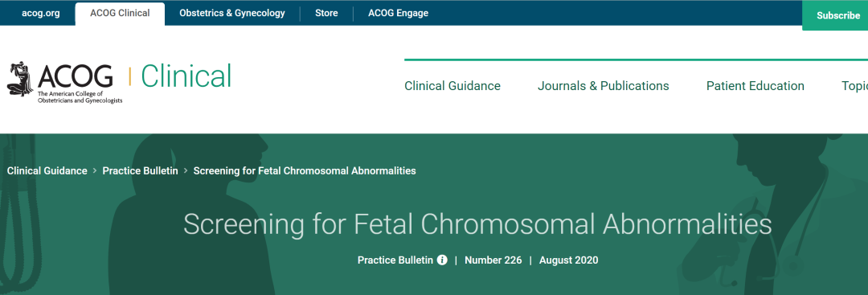The height and width of the screenshot is (295, 868).
Task: Click the info icon beside Practice Bulletin
Action: (x=442, y=260)
